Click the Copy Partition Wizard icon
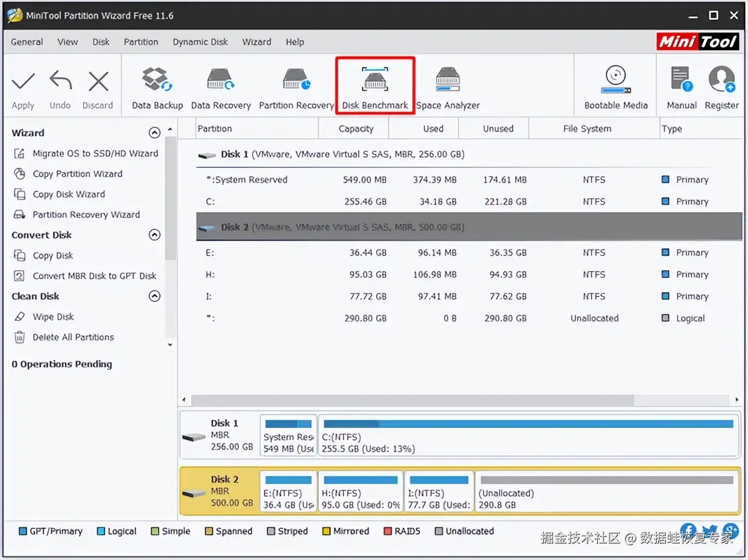748x560 pixels. [x=19, y=174]
